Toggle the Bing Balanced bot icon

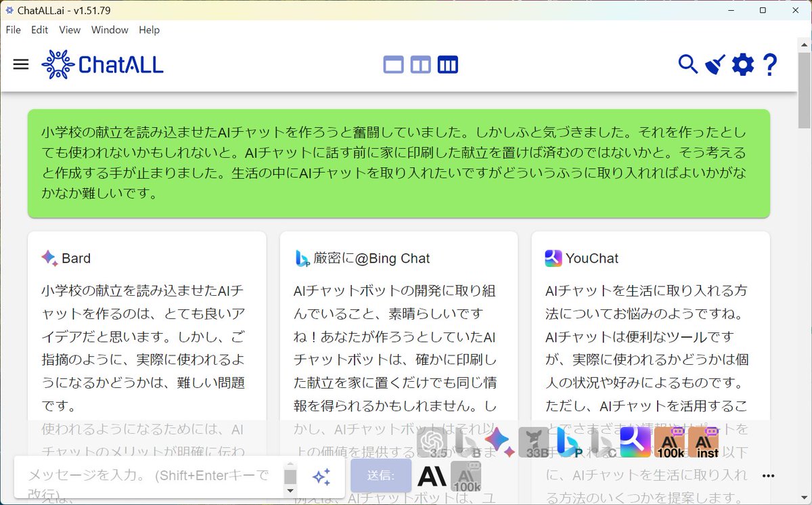tap(468, 443)
